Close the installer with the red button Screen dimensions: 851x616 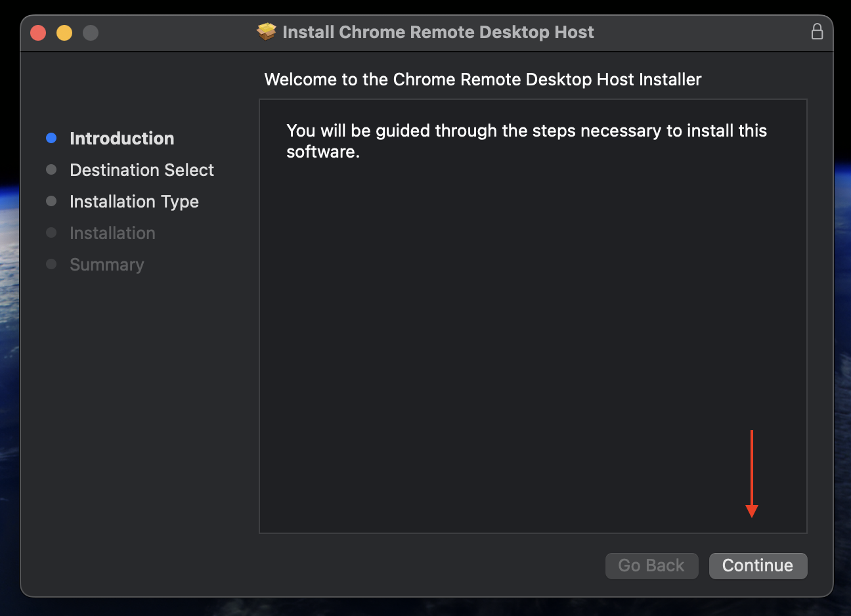click(38, 32)
